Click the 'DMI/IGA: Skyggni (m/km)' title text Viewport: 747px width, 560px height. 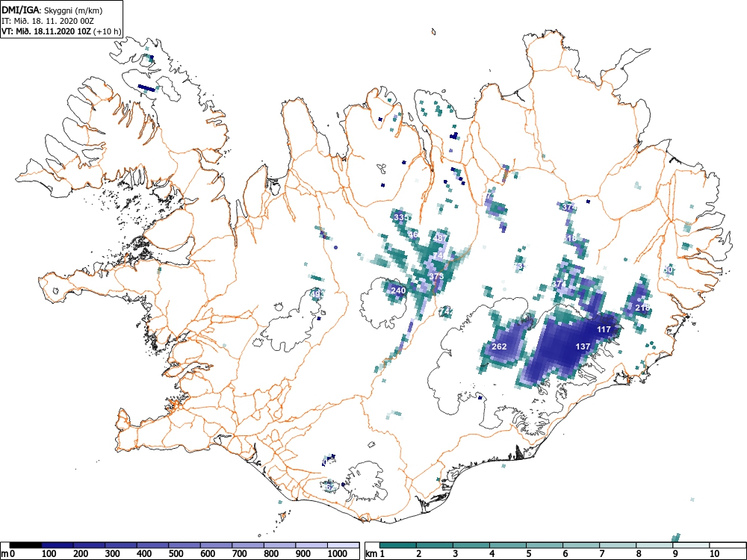52,10
